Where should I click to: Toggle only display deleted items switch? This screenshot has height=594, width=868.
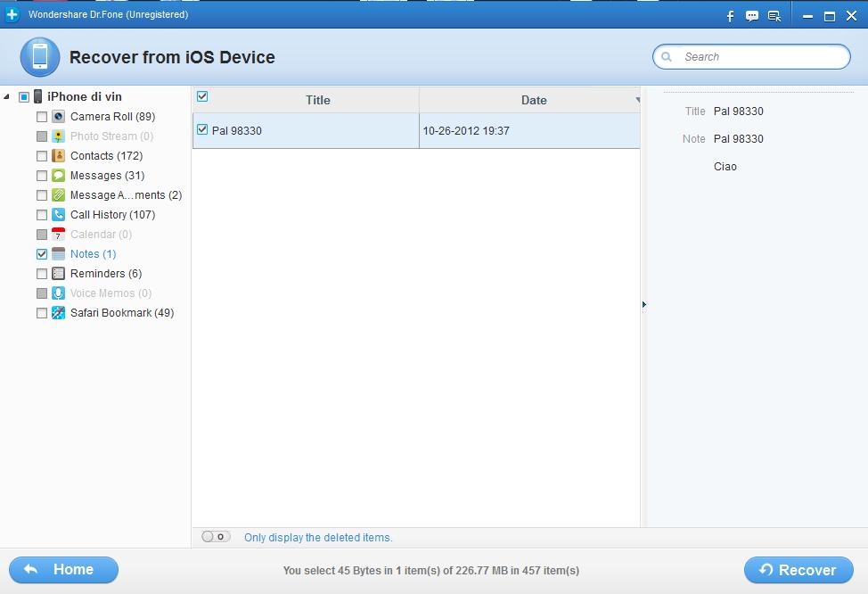(x=216, y=536)
